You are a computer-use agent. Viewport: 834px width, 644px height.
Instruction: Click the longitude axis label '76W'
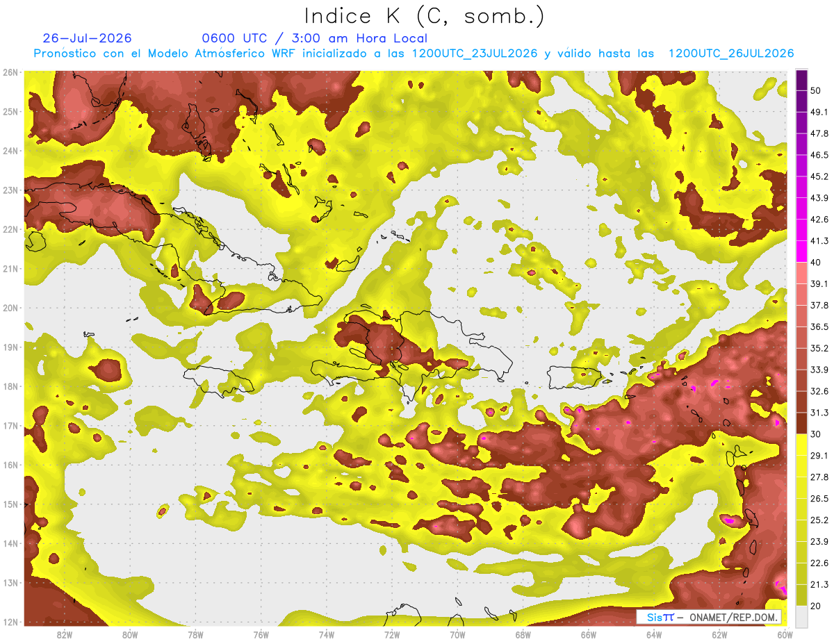tap(261, 635)
